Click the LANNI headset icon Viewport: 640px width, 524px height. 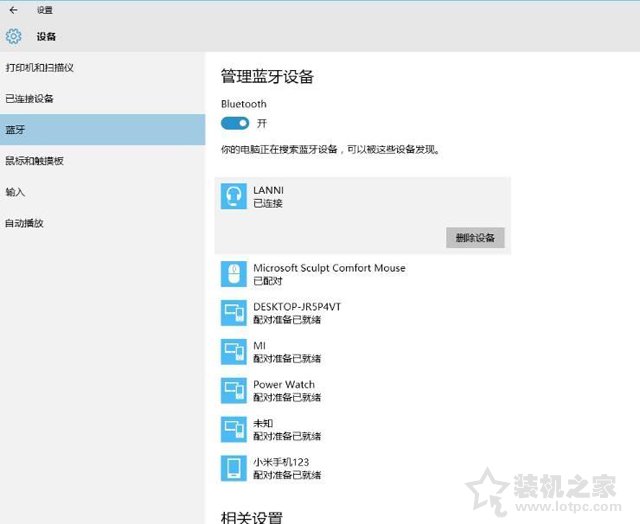(x=233, y=196)
